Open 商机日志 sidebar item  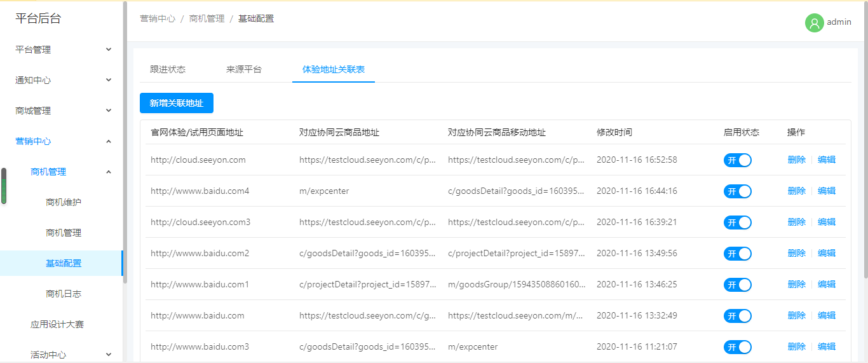64,294
